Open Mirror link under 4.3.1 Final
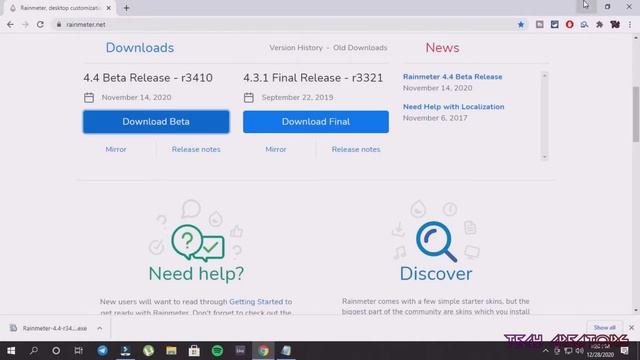640x360 pixels. [276, 149]
